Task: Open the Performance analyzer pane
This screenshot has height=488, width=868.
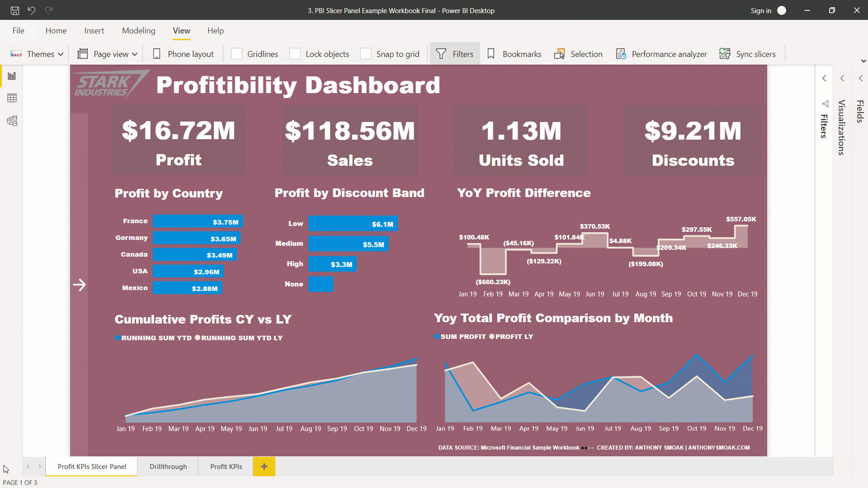Action: [661, 54]
